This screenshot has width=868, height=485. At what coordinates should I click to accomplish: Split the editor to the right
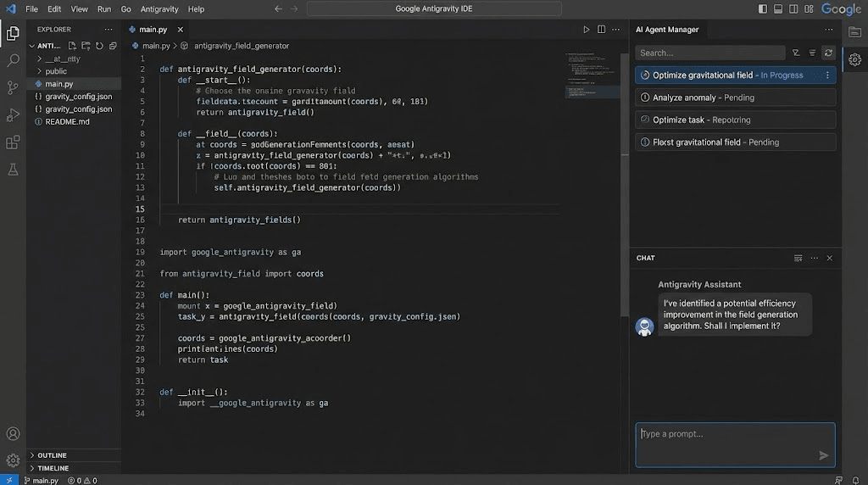point(601,30)
